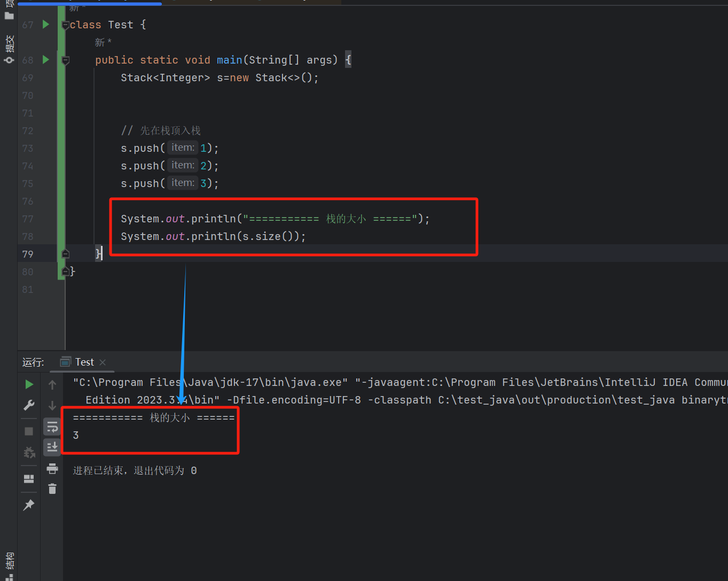728x581 pixels.
Task: Rerun Test with the green play icon
Action: 29,384
